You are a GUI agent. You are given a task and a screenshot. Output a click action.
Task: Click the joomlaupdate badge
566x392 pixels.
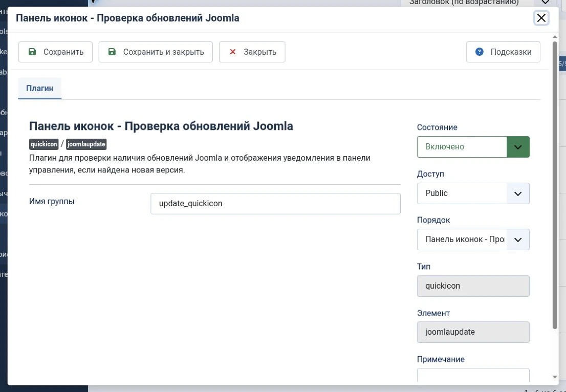(x=86, y=144)
